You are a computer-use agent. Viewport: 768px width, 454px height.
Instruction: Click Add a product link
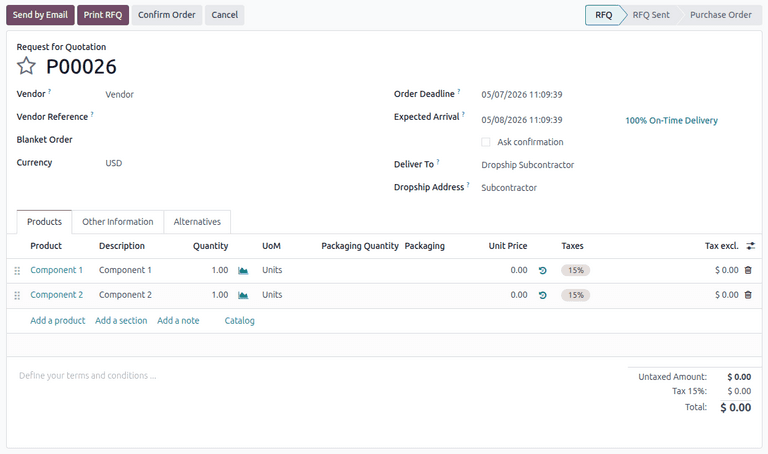(58, 321)
